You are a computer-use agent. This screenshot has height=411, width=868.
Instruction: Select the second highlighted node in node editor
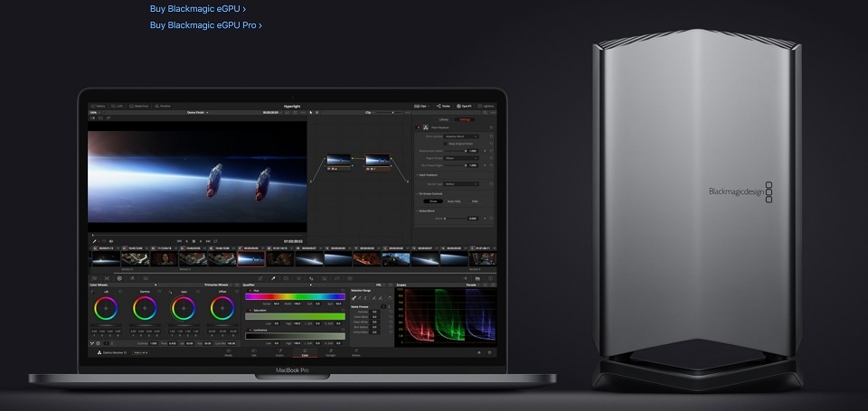coord(378,161)
